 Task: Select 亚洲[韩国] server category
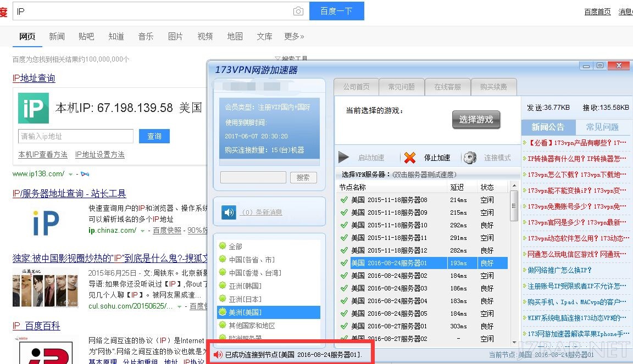(x=245, y=285)
